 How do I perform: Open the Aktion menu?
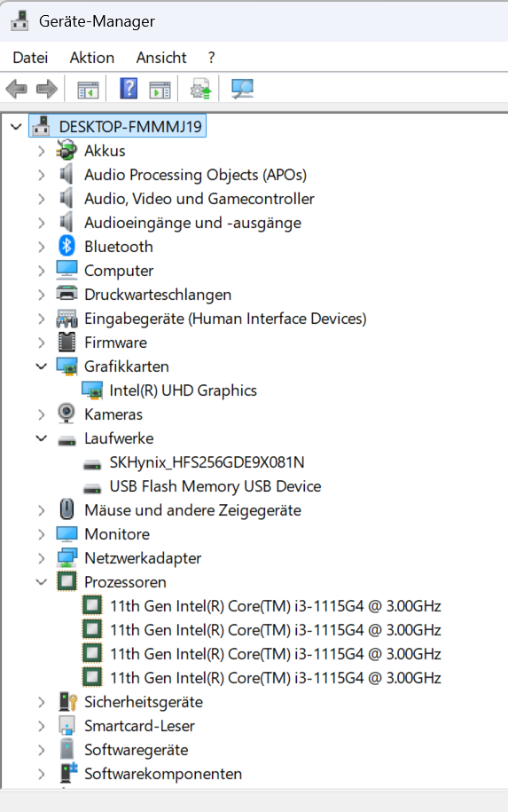tap(92, 58)
